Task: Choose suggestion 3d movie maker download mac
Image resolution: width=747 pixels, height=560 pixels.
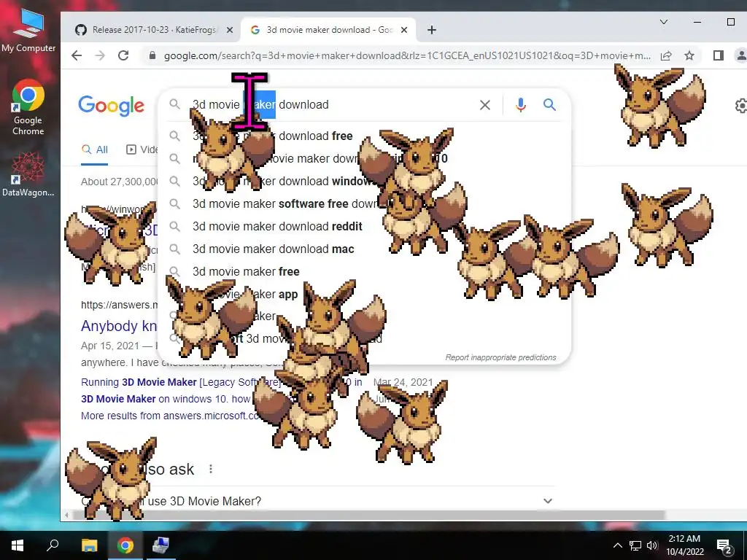Action: pyautogui.click(x=365, y=249)
